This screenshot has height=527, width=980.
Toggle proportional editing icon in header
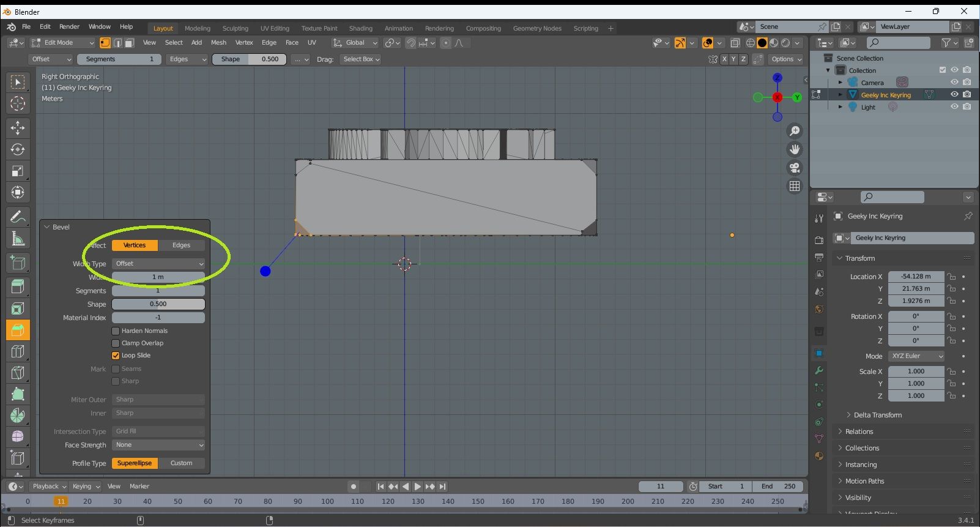pos(445,43)
